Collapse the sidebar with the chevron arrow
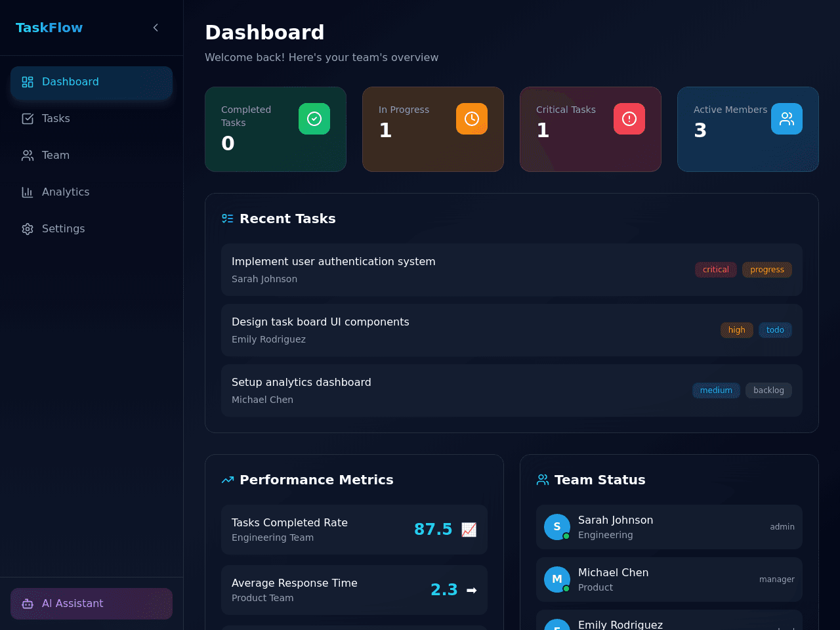This screenshot has width=840, height=630. (156, 28)
